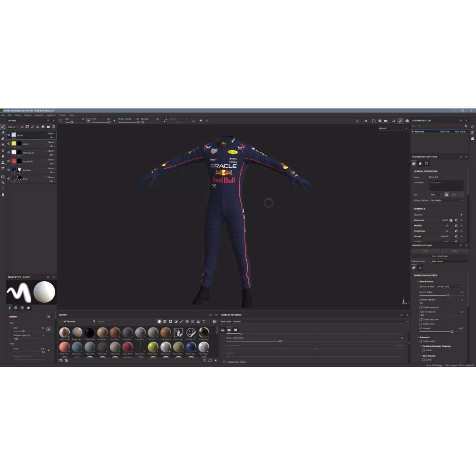This screenshot has width=476, height=476.
Task: Click the Add fill layer icon in Layers panel
Action: (x=38, y=127)
